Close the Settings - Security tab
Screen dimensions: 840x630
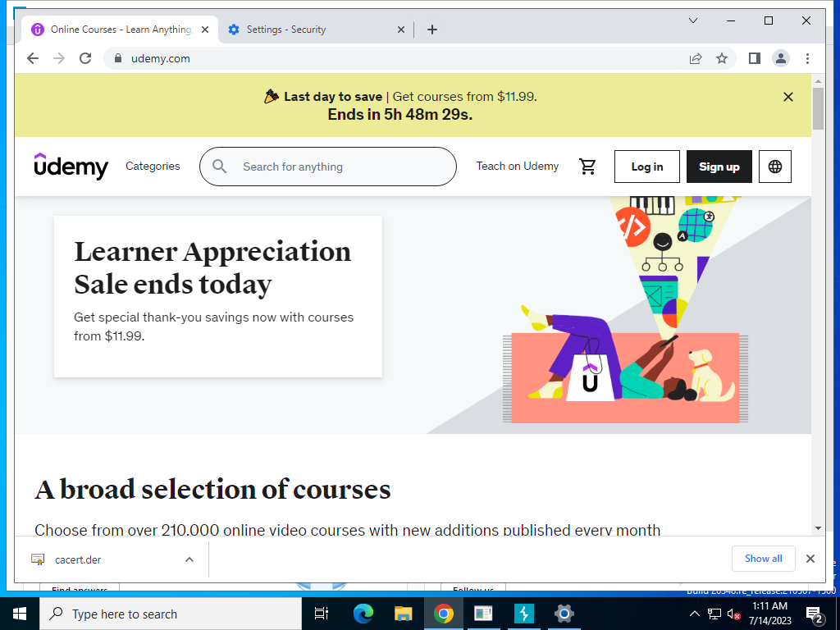tap(400, 30)
